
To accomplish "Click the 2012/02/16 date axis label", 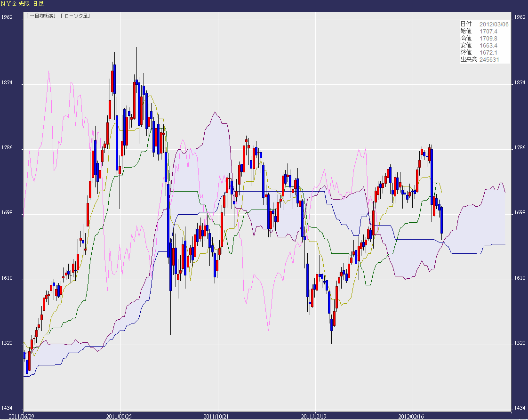I will coord(412,416).
